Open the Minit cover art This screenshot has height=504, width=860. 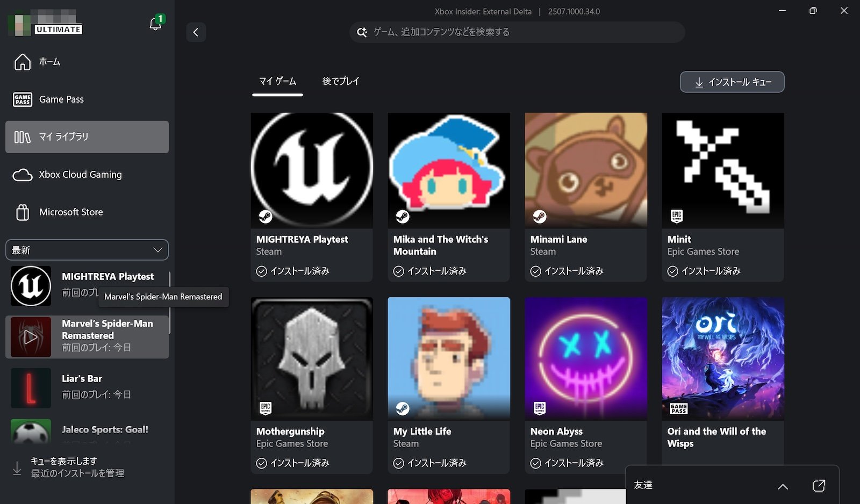[723, 170]
